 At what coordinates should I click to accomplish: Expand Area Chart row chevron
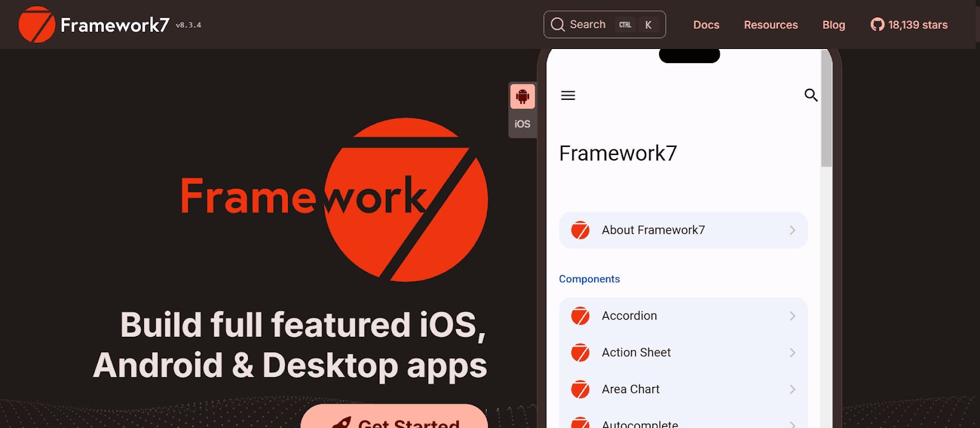[x=793, y=389]
